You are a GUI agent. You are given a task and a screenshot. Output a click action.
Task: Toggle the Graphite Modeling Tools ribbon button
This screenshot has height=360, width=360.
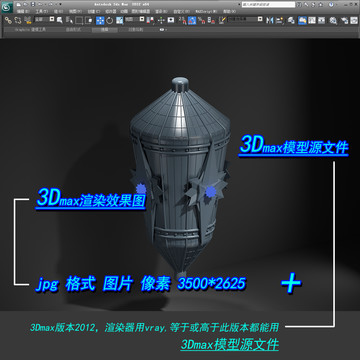point(302,20)
